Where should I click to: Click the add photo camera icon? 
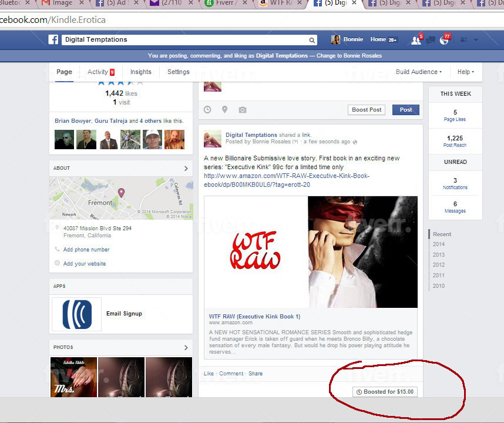tap(243, 110)
